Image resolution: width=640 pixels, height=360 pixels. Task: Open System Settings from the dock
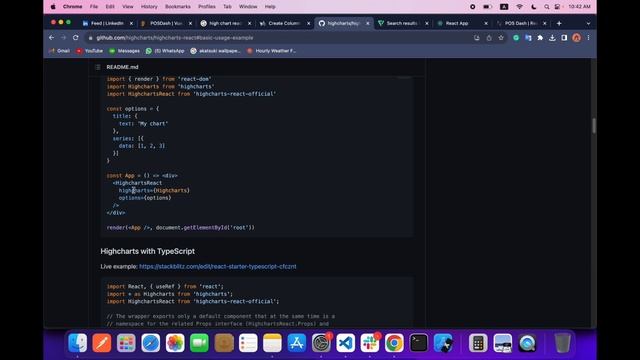321,343
